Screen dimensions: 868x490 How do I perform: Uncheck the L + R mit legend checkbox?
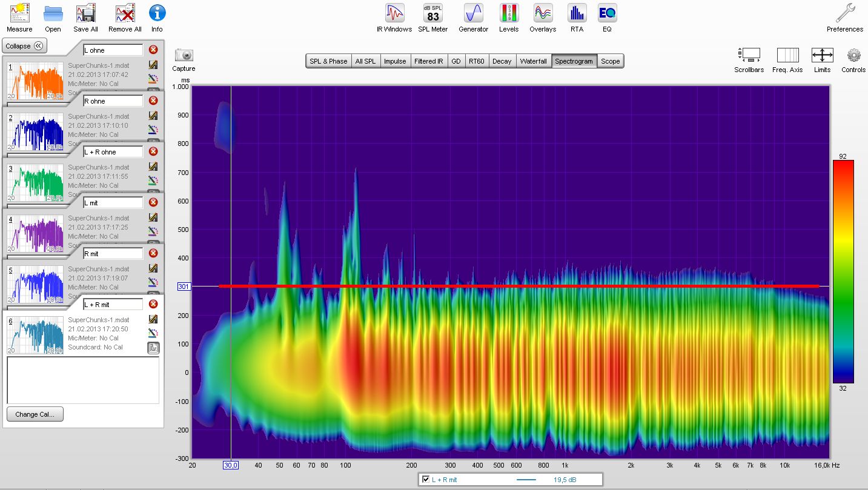pos(426,480)
